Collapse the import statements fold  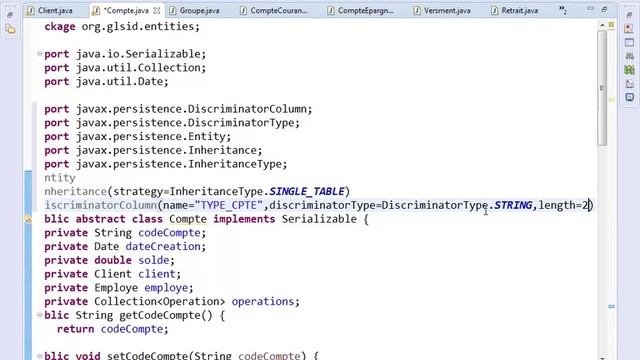[x=39, y=53]
